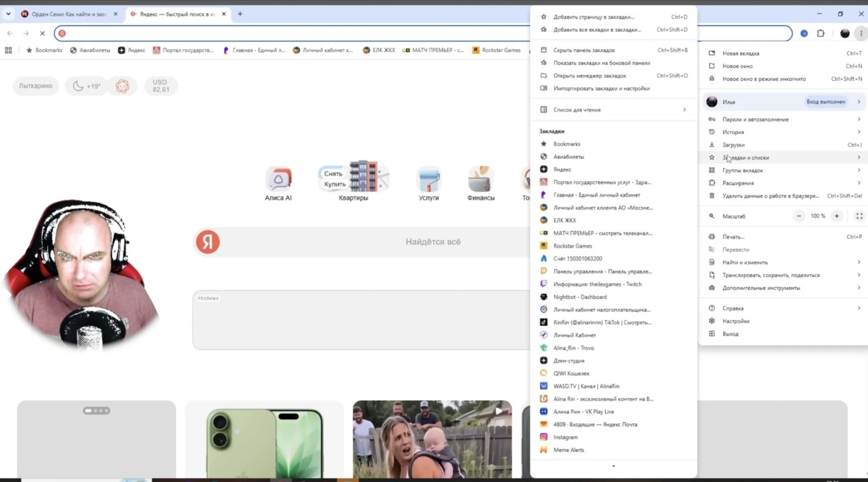Viewport: 868px width, 482px height.
Task: Open the Алина Рин - VK Play Live bookmark
Action: pos(613,412)
